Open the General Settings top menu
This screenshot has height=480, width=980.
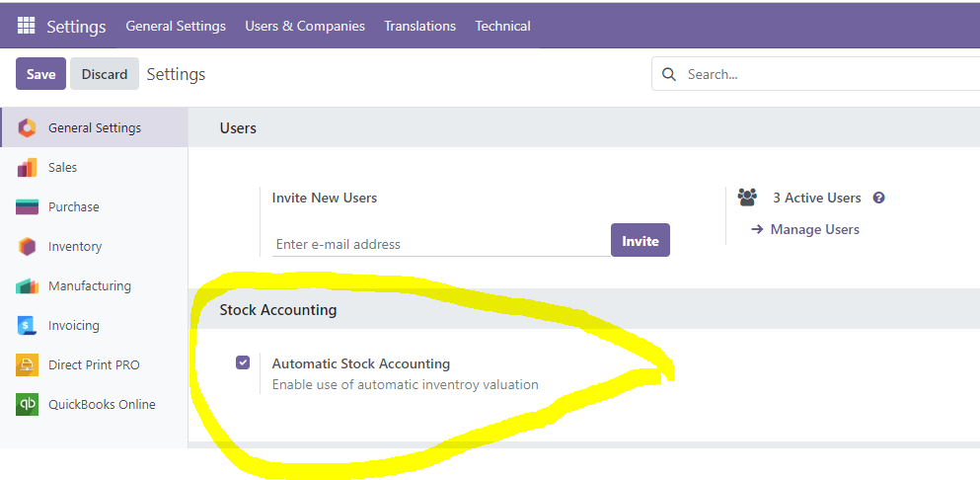click(x=176, y=26)
